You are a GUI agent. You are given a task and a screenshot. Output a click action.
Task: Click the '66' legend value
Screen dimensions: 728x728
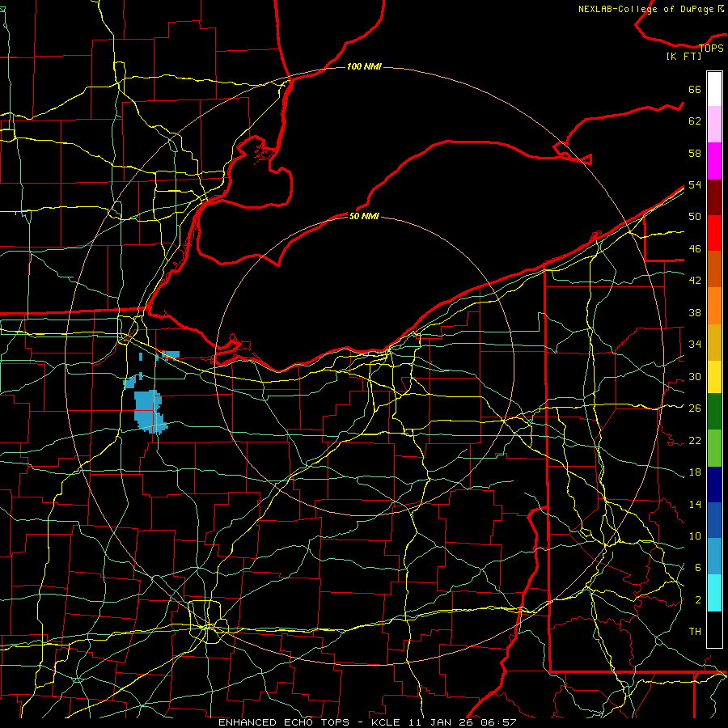[695, 89]
